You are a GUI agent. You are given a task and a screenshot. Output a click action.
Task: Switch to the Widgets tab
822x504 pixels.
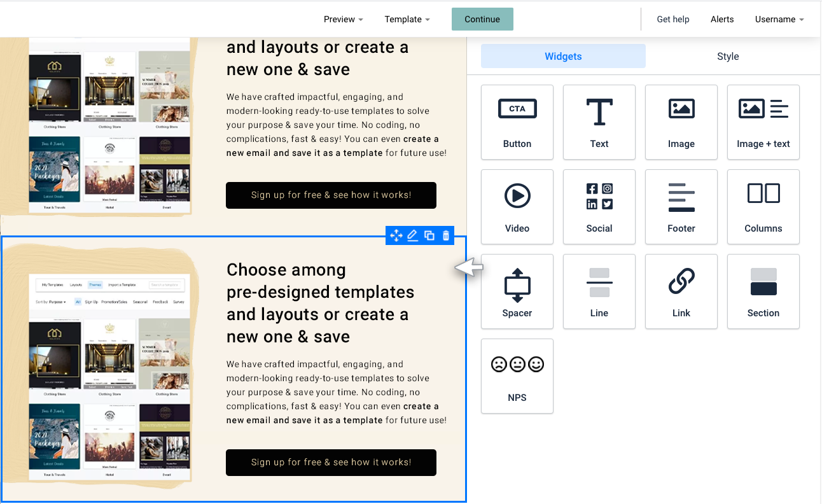(x=563, y=56)
